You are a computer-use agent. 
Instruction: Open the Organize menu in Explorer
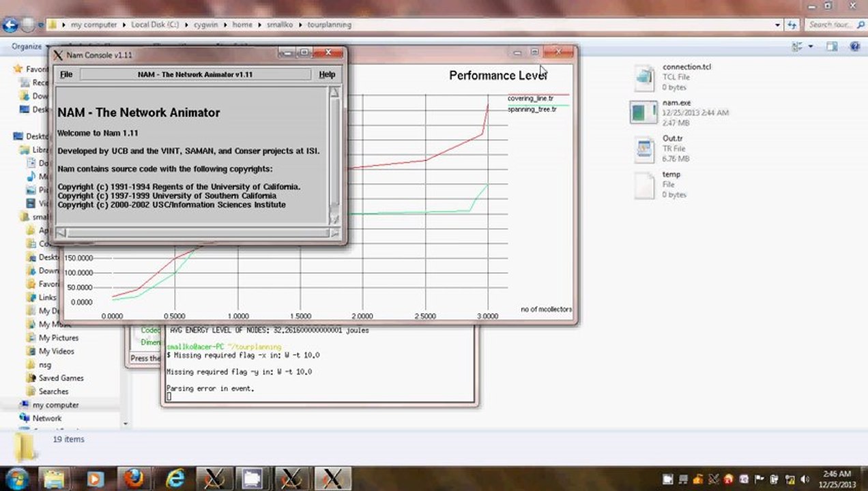29,46
